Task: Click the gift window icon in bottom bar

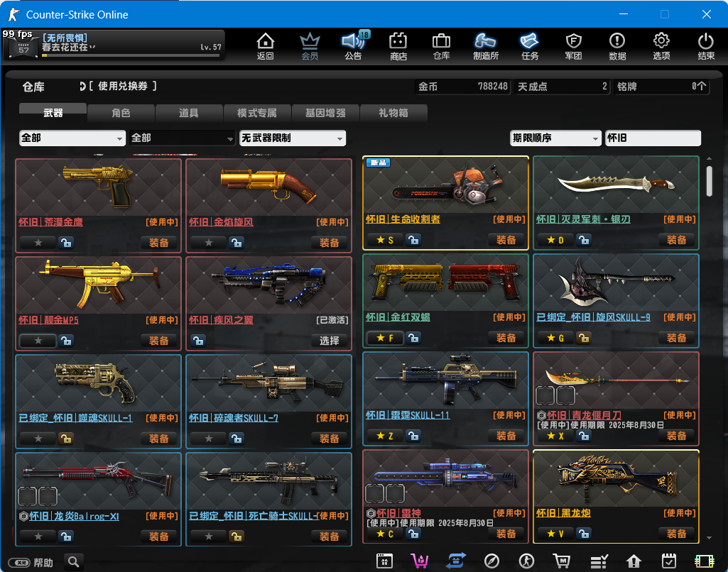Action: tap(384, 561)
